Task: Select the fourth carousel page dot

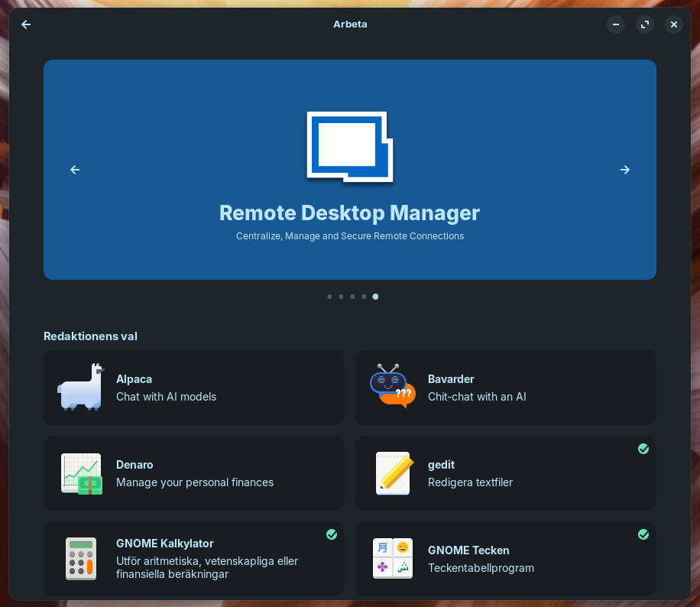Action: point(364,297)
